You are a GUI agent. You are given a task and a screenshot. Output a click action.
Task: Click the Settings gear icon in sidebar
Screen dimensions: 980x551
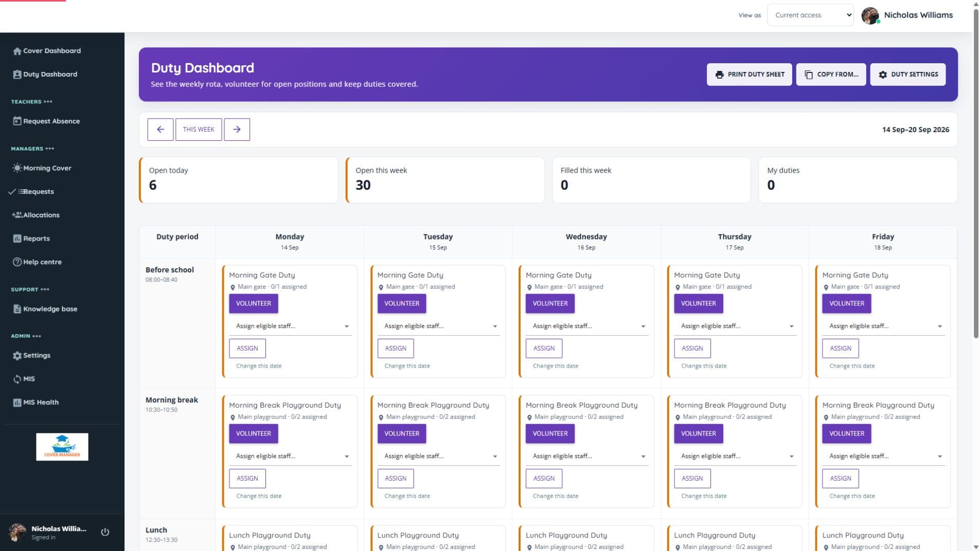pos(17,356)
